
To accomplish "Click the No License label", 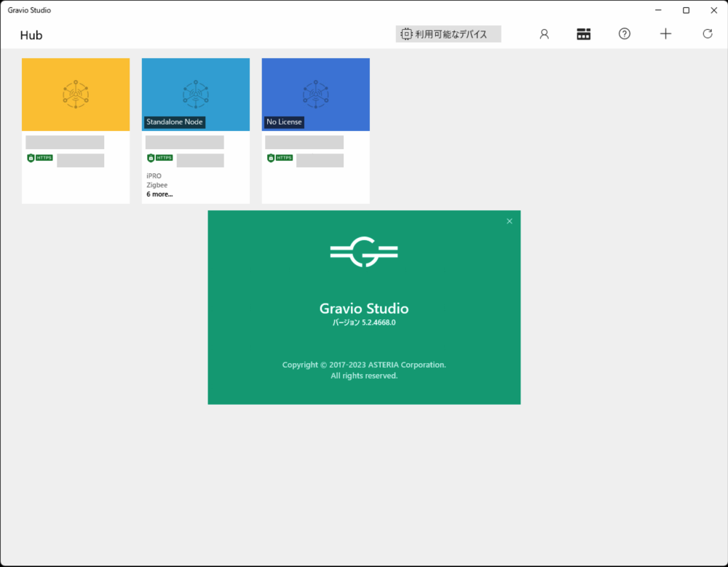I will pos(284,122).
